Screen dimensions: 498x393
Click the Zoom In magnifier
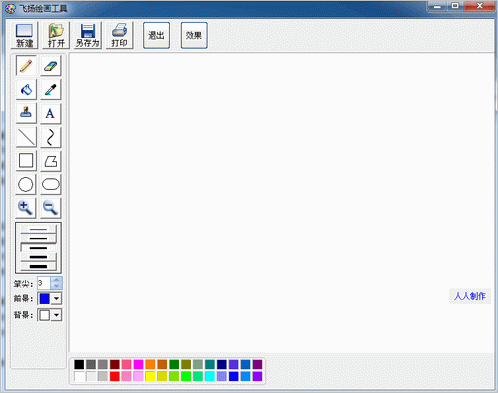[26, 208]
